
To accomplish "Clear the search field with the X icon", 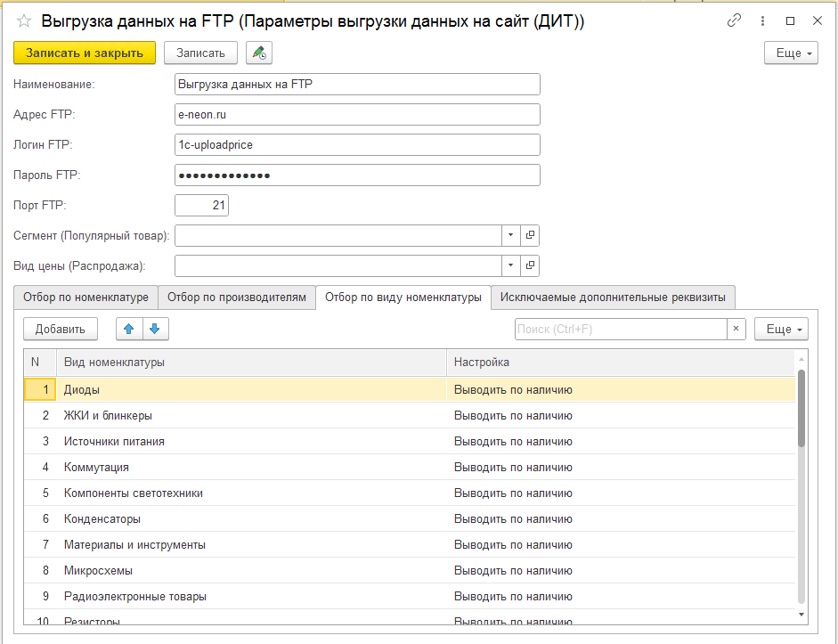I will tap(736, 329).
